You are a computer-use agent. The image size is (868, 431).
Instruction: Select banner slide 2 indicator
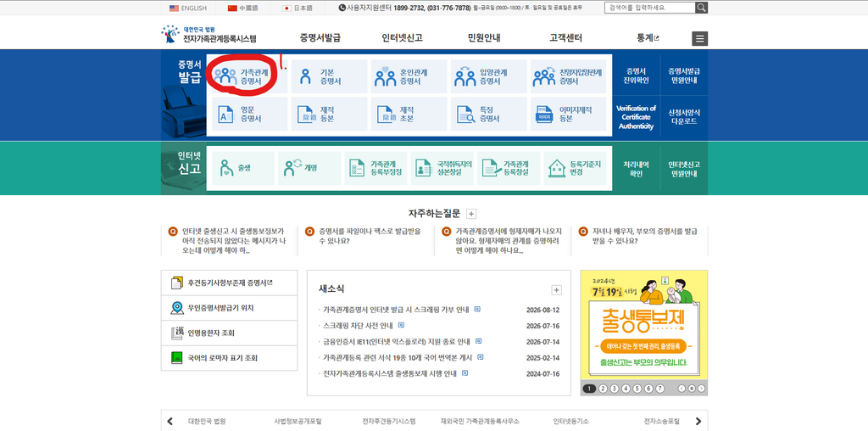[x=603, y=389]
